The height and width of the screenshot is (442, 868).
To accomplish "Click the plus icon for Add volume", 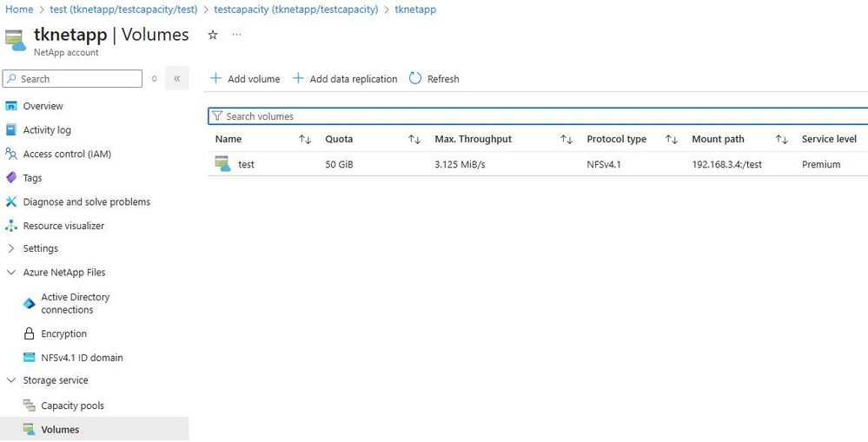I will click(215, 78).
